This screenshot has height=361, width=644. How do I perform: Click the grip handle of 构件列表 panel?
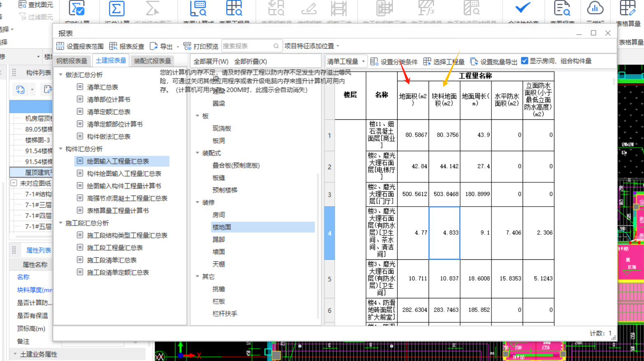tap(14, 72)
